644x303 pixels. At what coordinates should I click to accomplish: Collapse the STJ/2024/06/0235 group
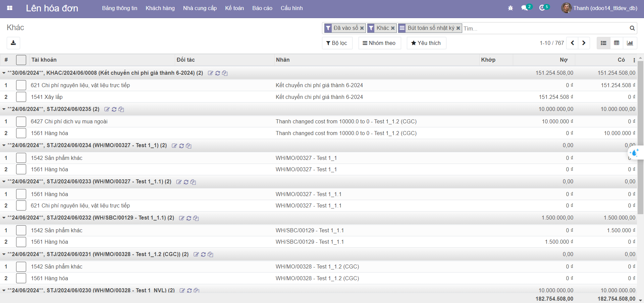coord(4,109)
